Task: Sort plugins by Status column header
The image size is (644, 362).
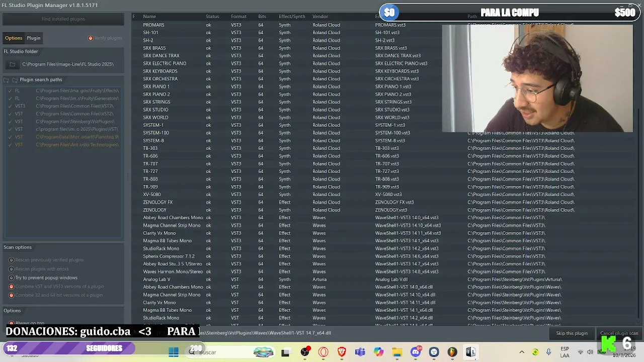Action: click(x=212, y=17)
